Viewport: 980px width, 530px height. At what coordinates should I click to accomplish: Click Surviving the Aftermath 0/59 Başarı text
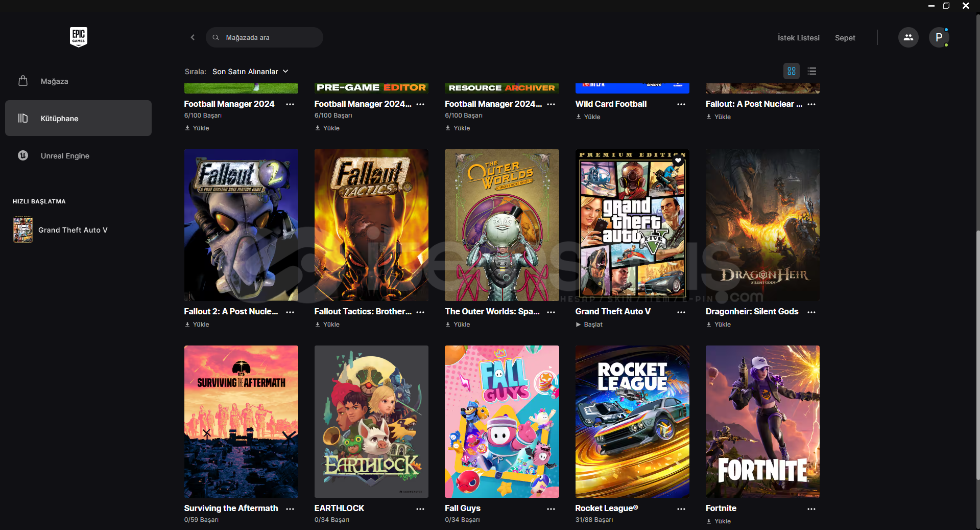click(201, 520)
